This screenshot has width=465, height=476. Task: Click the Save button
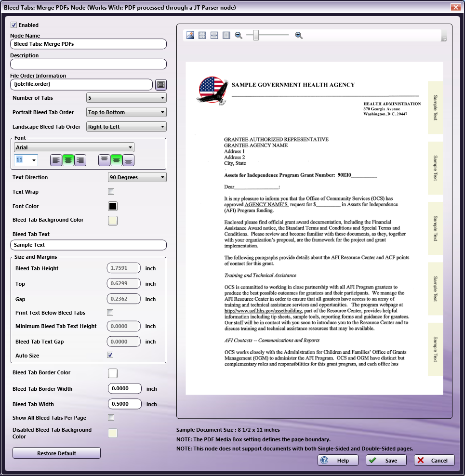point(386,461)
